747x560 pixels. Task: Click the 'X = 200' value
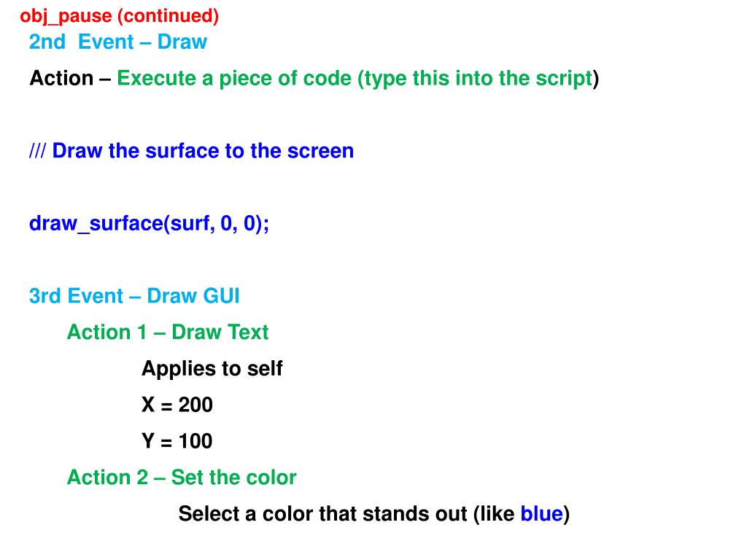177,405
